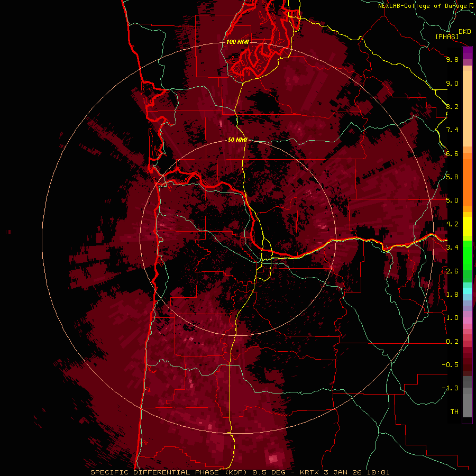Viewport: 476px width, 476px height.
Task: Click the 5.0 value on color scale
Action: pos(452,200)
